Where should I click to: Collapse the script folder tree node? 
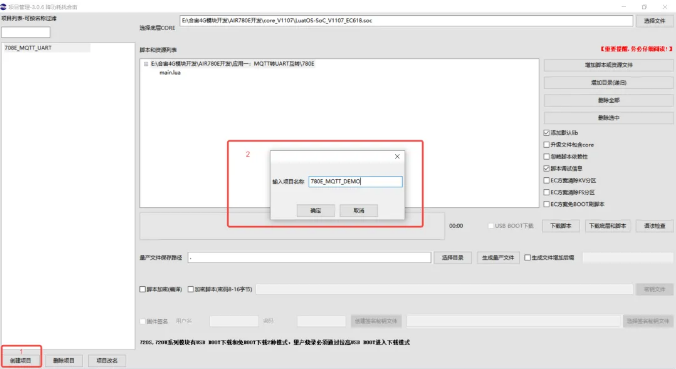[146, 64]
